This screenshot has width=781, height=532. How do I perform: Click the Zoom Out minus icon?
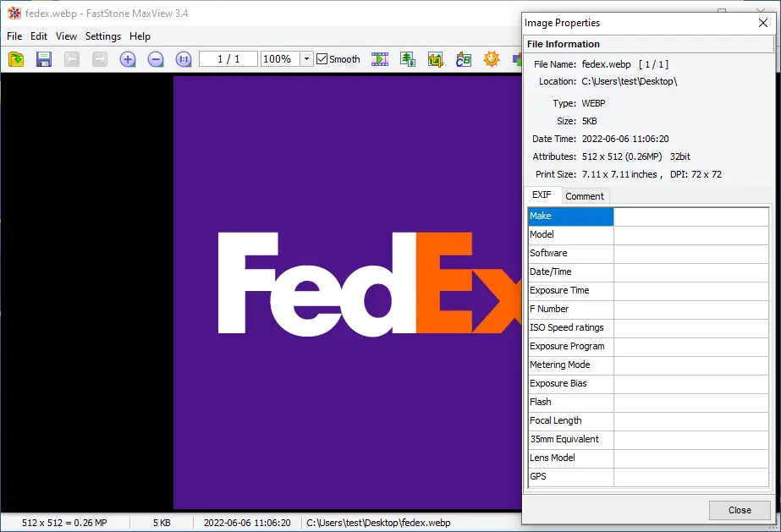pyautogui.click(x=156, y=59)
